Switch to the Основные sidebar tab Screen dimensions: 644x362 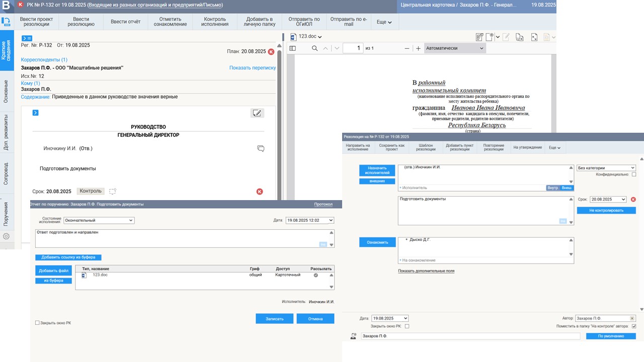(x=6, y=91)
